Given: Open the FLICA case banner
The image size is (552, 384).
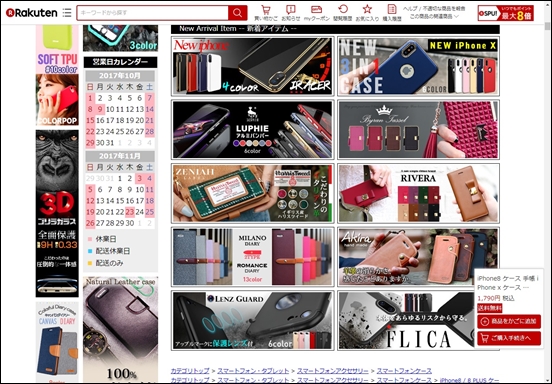Looking at the screenshot, I should tap(405, 320).
